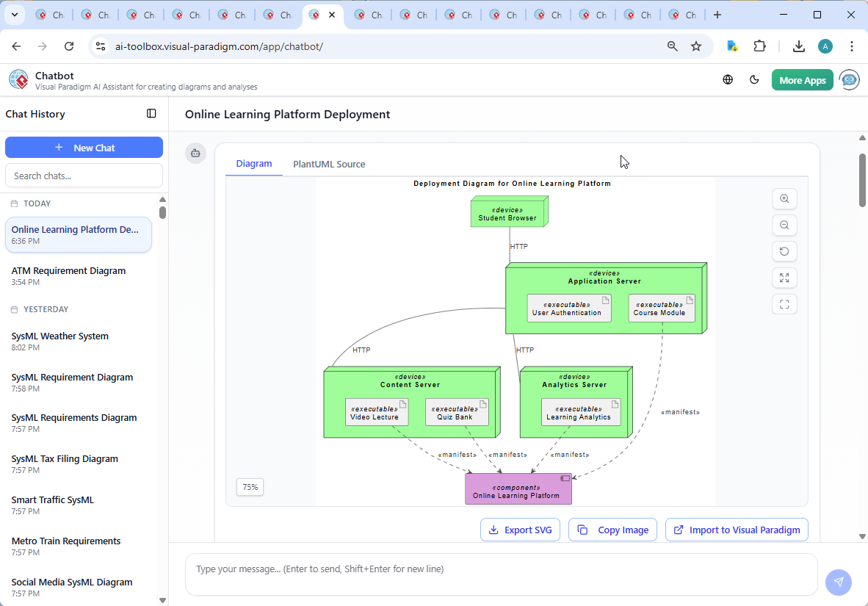Zoom out on the deployment diagram
This screenshot has width=868, height=606.
(x=784, y=226)
